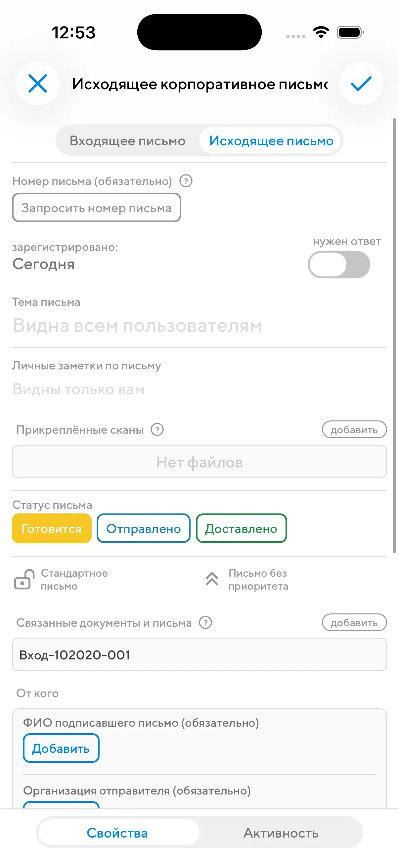Screen dimensions: 399x868
Task: Open the Письмо без приоритета selector
Action: 258,580
